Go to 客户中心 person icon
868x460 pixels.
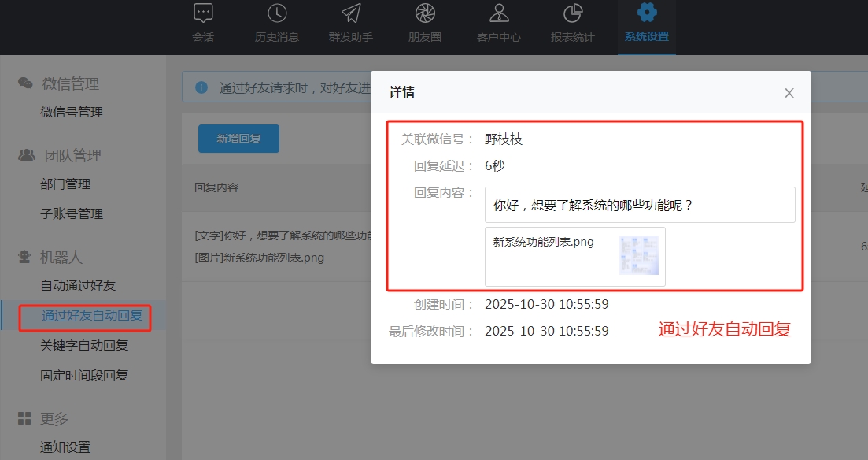[499, 13]
